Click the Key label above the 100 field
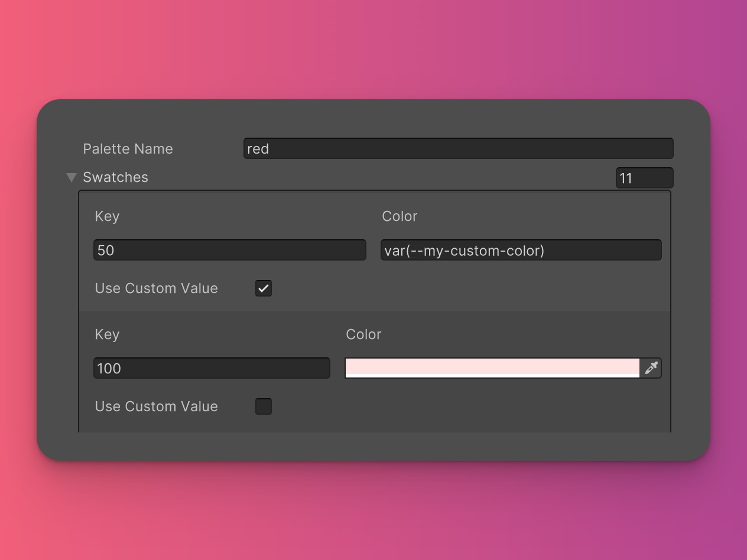 click(x=107, y=334)
